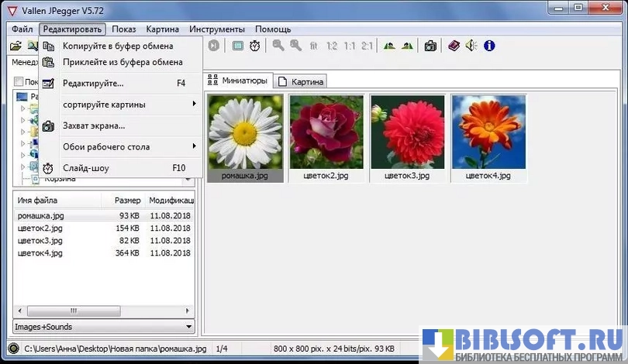Select цветок2.jpg in the file list

pos(40,228)
